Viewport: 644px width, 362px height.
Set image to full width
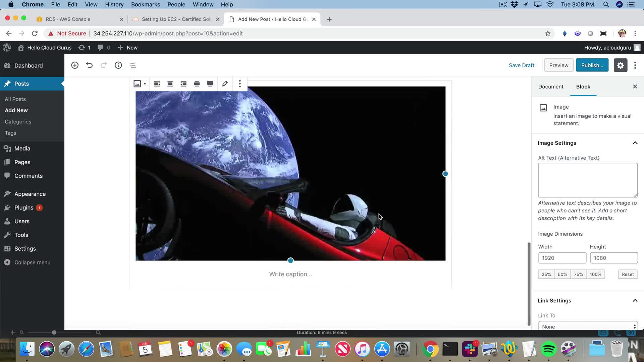point(210,83)
